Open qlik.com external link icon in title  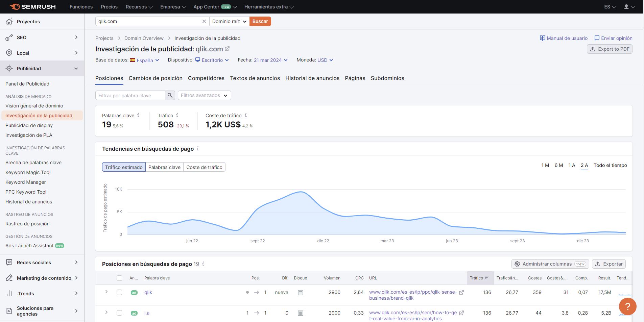coord(227,49)
